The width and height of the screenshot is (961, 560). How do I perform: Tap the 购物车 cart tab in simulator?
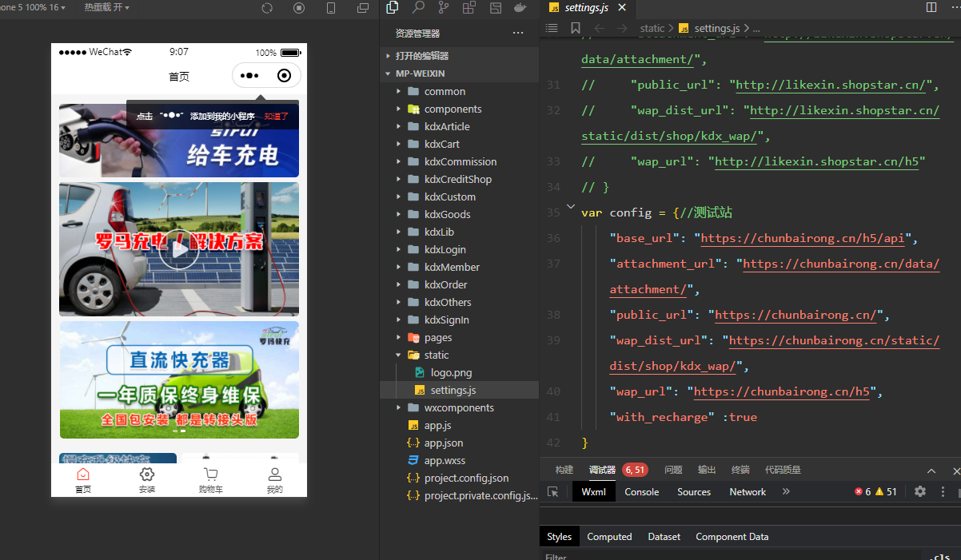(x=210, y=480)
